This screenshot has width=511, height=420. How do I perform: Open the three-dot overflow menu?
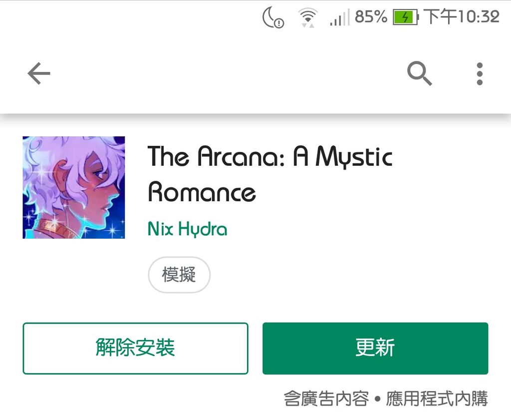[x=480, y=74]
